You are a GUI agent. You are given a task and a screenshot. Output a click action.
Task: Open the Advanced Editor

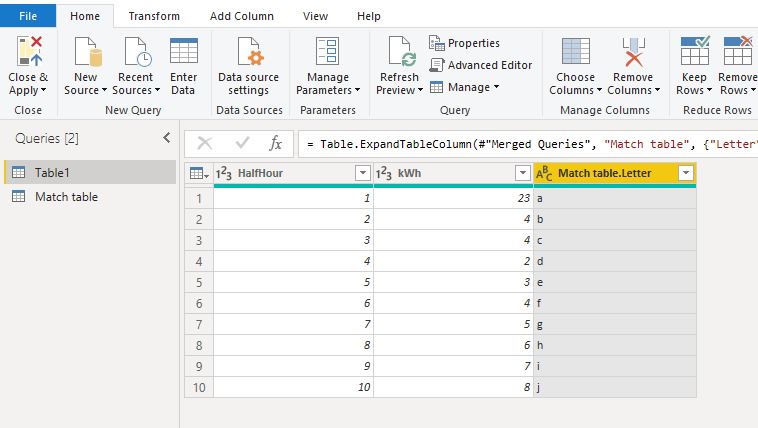tap(481, 65)
